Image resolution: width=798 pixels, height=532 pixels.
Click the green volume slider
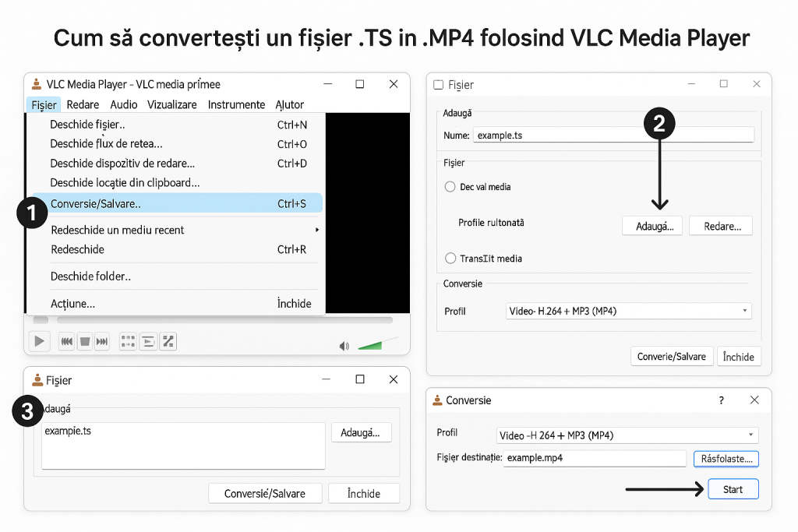click(x=370, y=346)
